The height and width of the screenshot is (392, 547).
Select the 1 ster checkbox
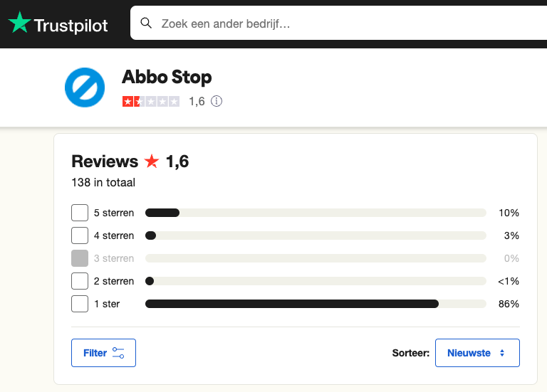(x=80, y=304)
